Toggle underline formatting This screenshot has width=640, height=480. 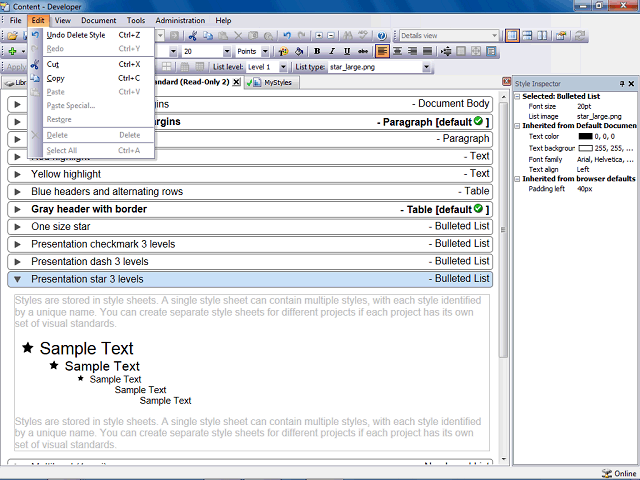tap(347, 51)
